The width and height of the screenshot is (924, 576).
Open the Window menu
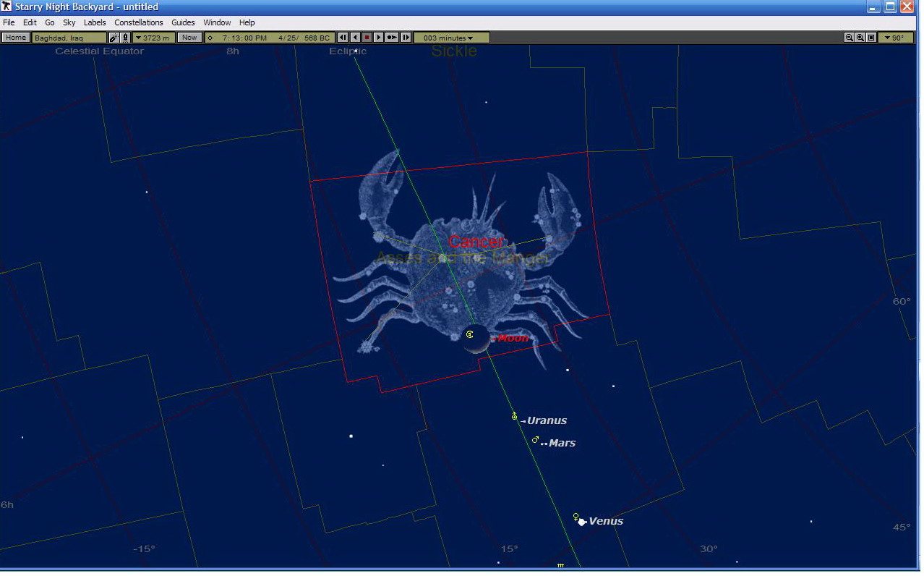217,22
